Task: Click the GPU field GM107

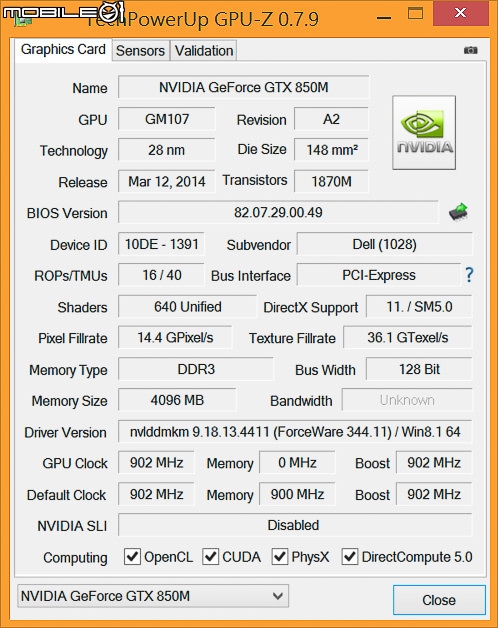Action: 167,119
